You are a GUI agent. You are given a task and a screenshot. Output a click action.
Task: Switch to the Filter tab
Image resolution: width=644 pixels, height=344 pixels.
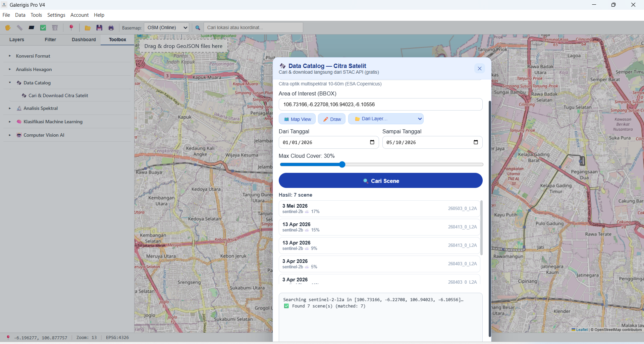50,40
